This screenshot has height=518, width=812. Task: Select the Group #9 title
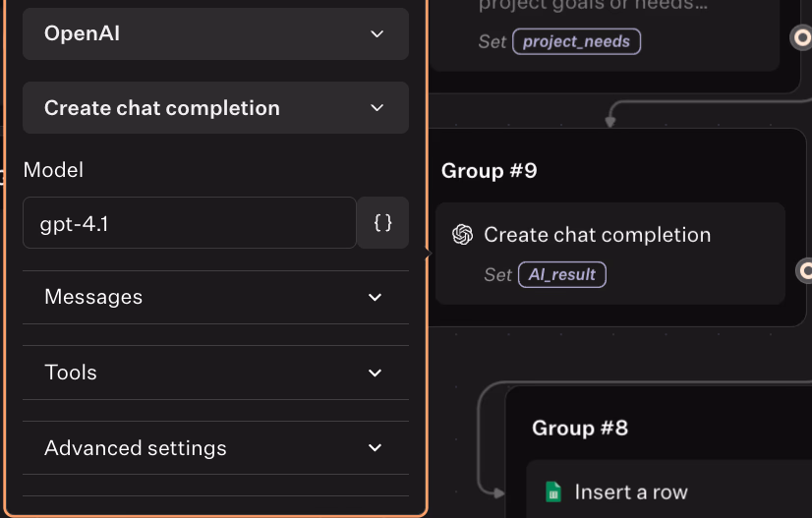[489, 171]
